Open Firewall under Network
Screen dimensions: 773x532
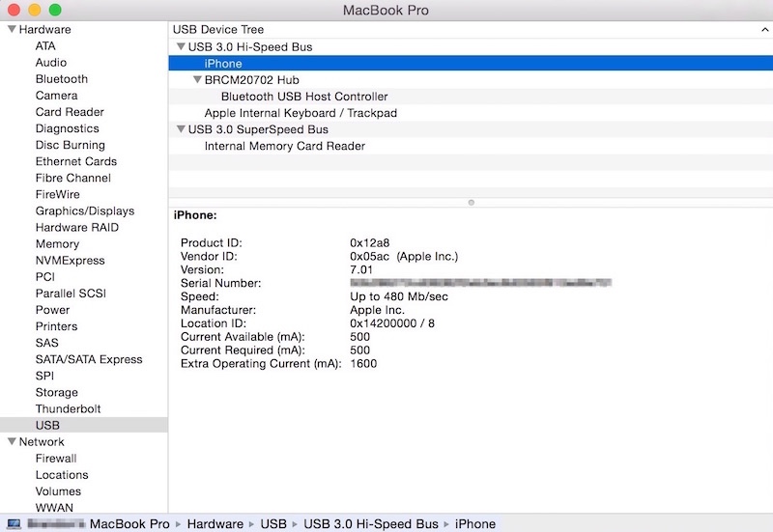point(56,459)
